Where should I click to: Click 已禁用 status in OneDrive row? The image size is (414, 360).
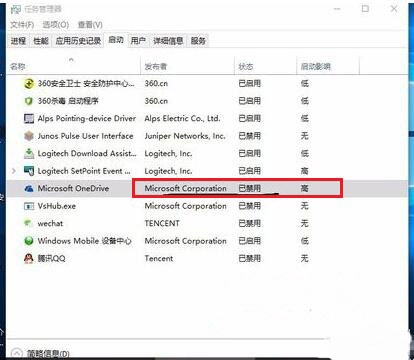pyautogui.click(x=249, y=188)
